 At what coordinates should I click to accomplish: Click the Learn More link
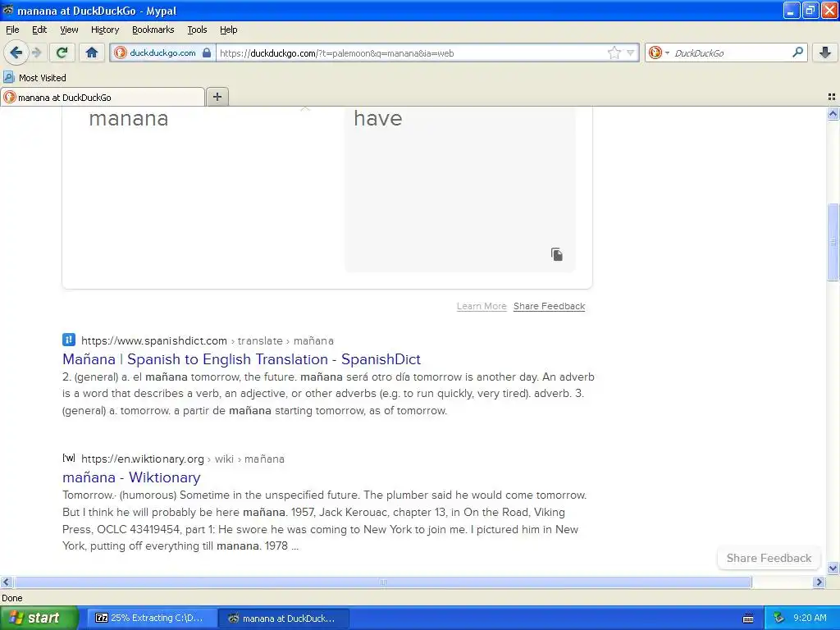click(x=482, y=307)
